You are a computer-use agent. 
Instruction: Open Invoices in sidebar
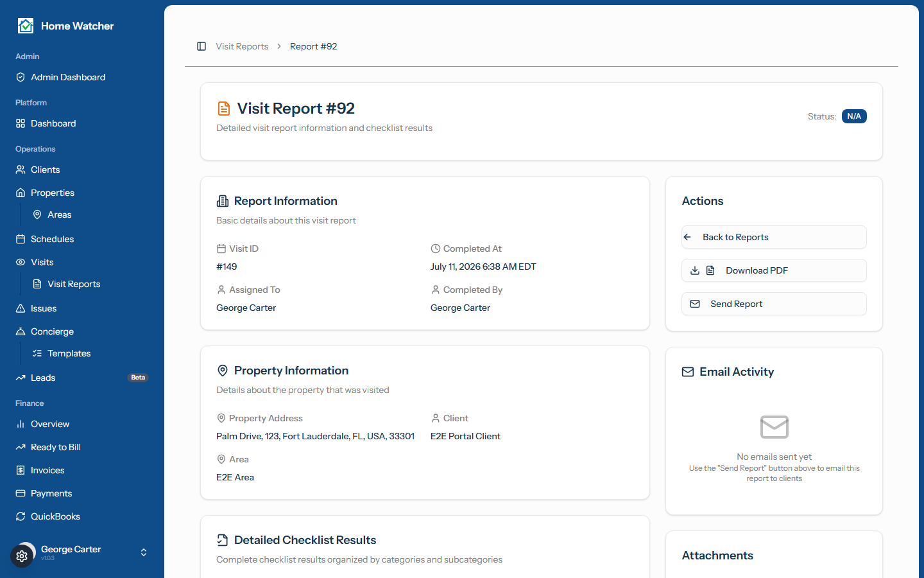tap(82, 470)
